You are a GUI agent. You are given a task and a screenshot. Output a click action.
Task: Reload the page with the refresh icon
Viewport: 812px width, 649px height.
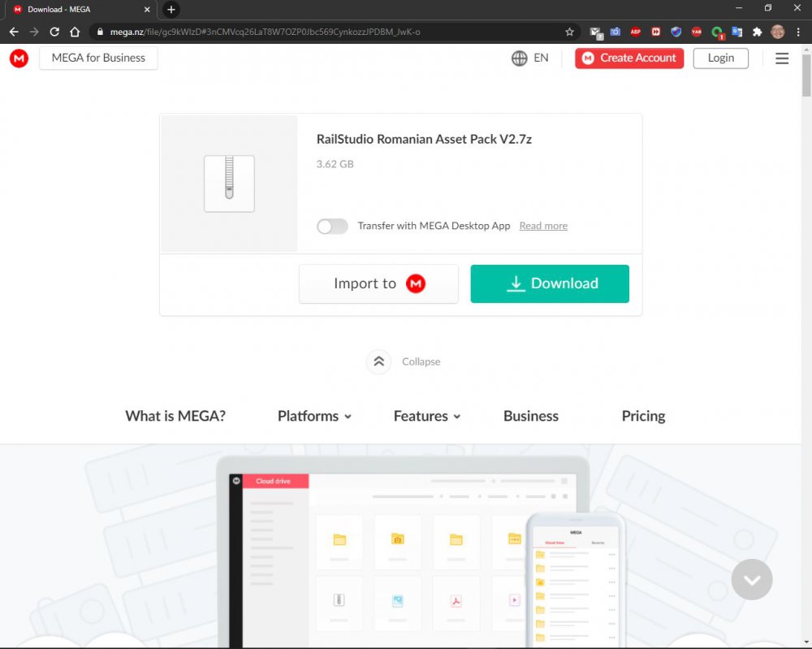tap(54, 32)
